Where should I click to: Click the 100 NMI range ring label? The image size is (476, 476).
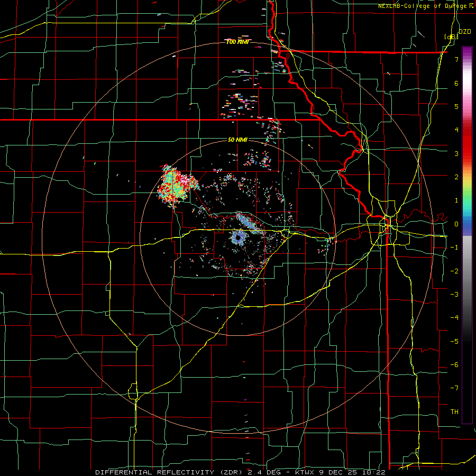[x=237, y=42]
